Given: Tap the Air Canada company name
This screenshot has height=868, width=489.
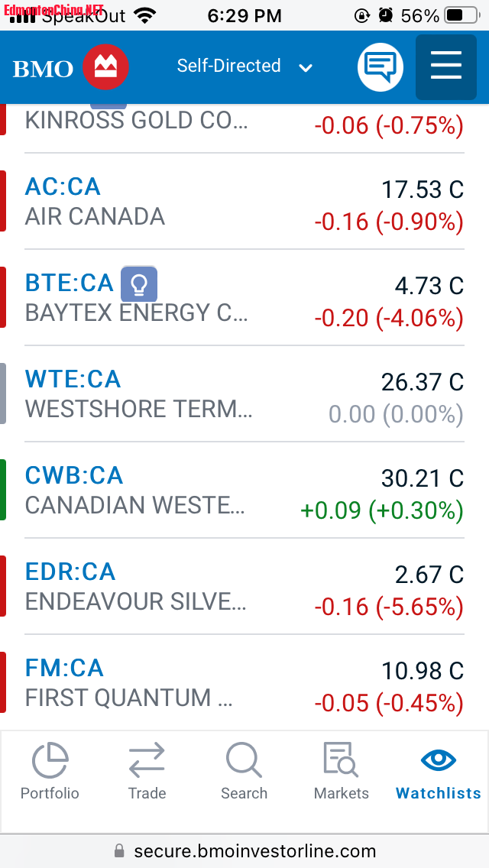Looking at the screenshot, I should [95, 216].
